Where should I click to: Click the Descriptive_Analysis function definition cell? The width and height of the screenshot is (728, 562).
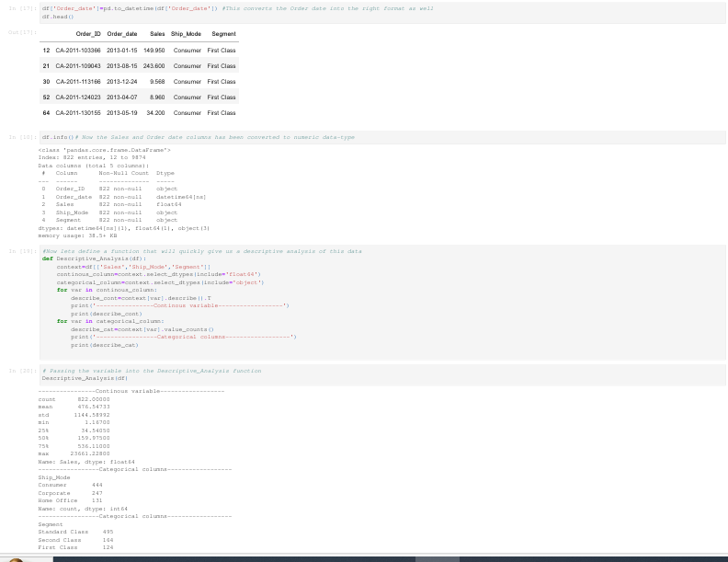pos(382,303)
